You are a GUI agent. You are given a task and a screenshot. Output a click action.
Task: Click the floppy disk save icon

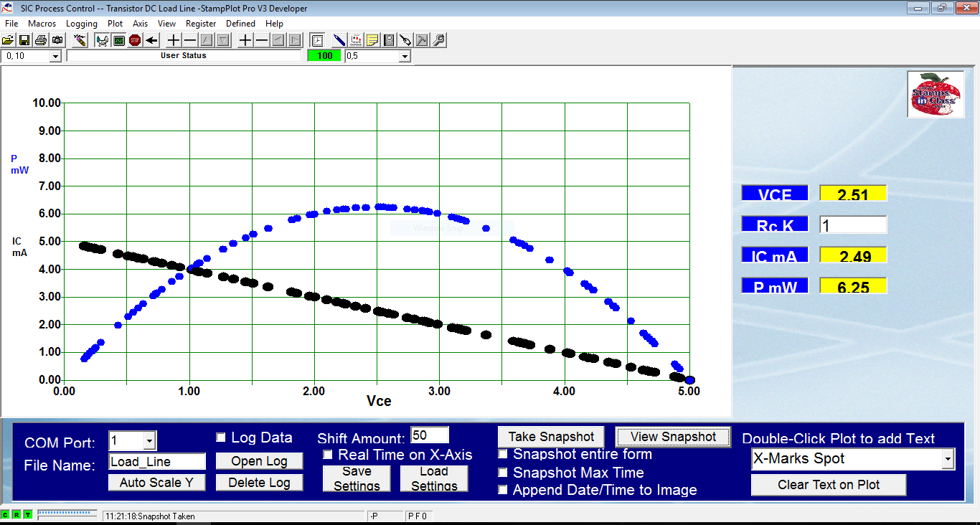pyautogui.click(x=24, y=40)
